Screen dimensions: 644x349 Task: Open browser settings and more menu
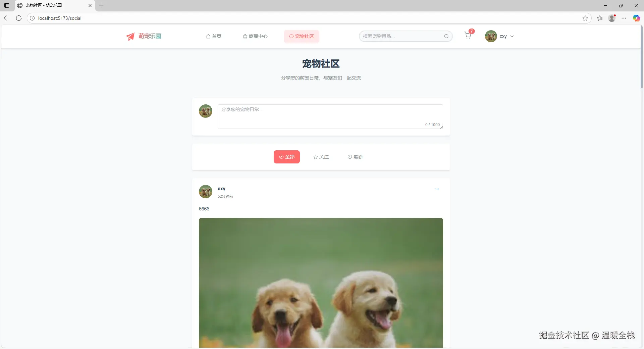(624, 18)
